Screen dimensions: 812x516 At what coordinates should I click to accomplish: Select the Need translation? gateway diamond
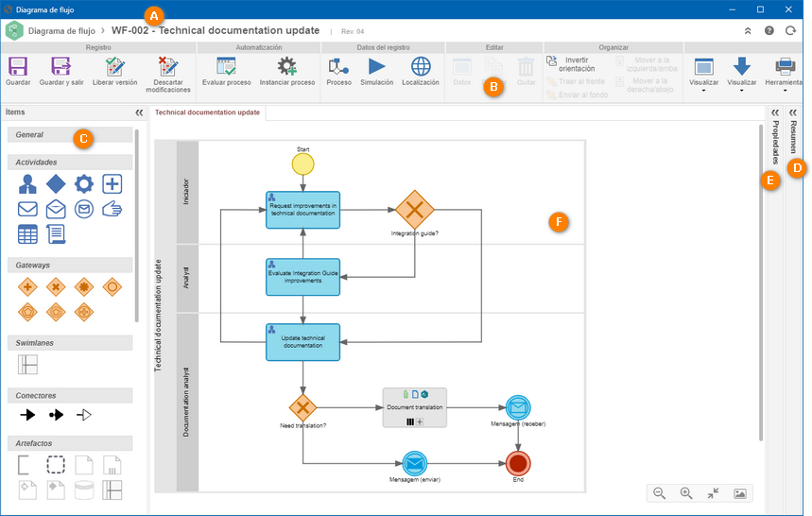coord(302,408)
